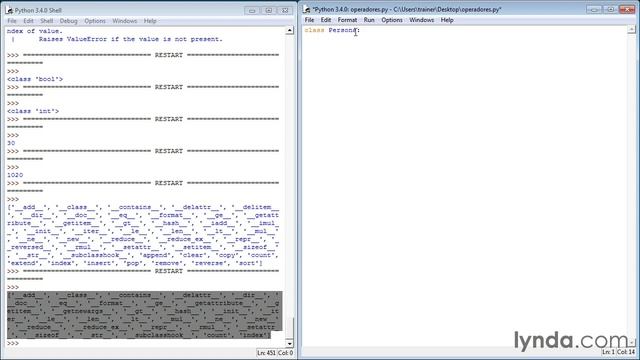Minimize the operadores.py editor window

594,9
